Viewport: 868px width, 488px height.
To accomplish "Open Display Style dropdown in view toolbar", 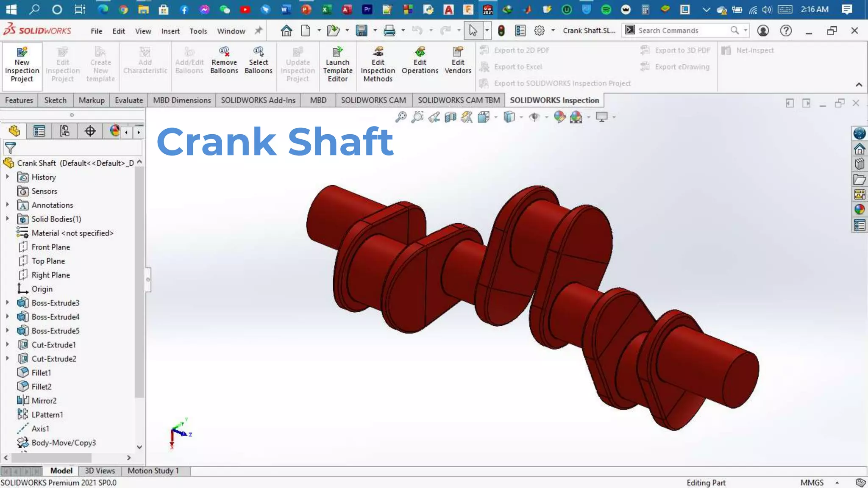I will pyautogui.click(x=521, y=117).
